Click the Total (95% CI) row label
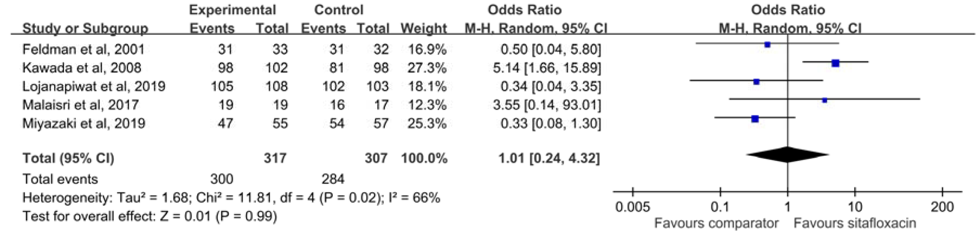Viewport: 980px width, 237px height. 69,158
